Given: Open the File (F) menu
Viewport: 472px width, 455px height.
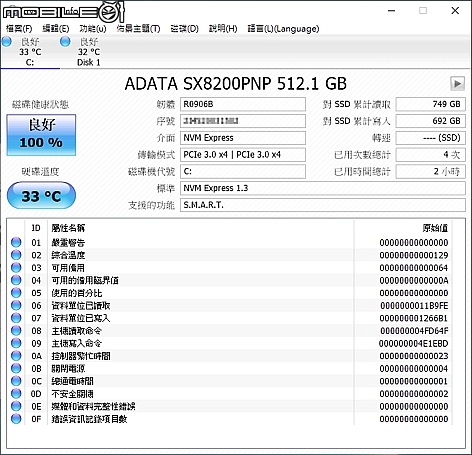Looking at the screenshot, I should (19, 29).
